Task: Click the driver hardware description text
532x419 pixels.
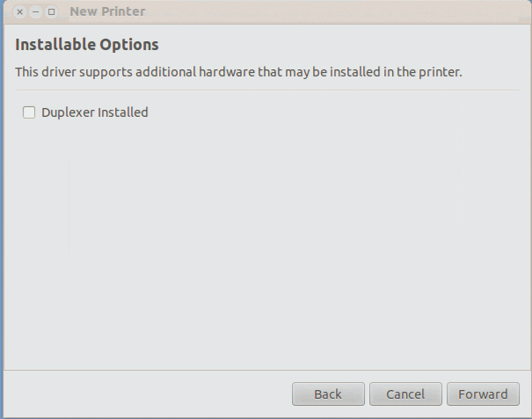Action: click(238, 72)
